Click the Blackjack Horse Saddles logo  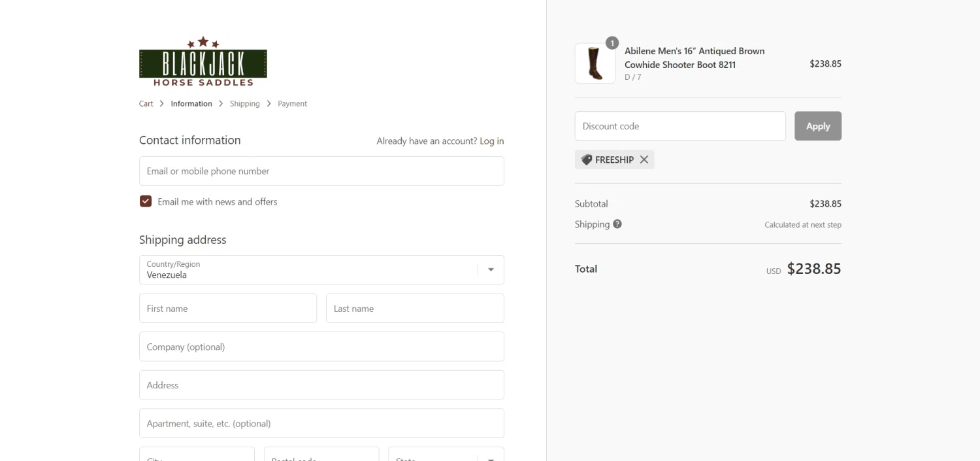[203, 61]
